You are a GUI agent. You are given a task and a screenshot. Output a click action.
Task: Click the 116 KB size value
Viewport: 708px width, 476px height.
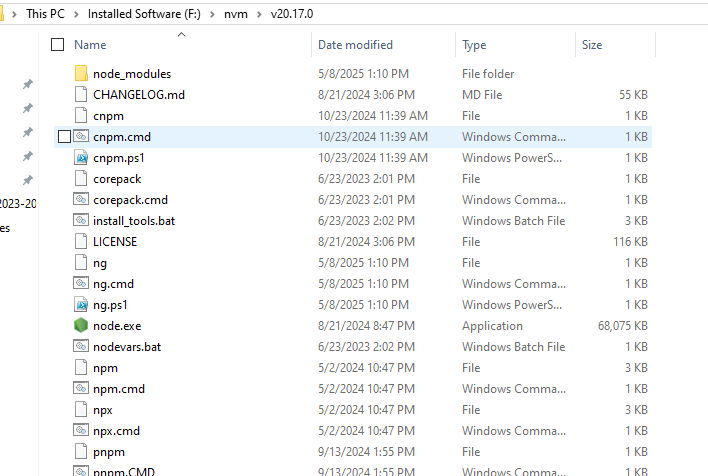630,242
